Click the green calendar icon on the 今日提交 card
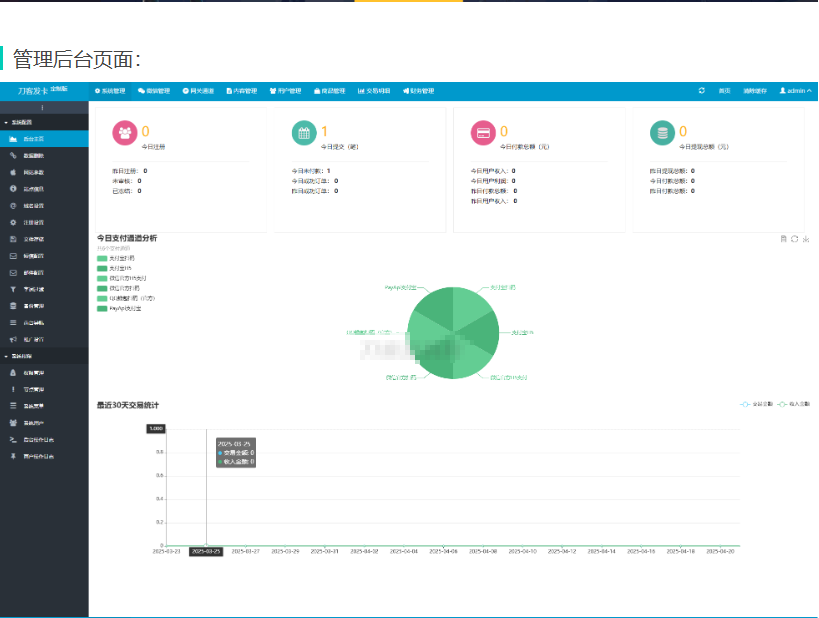The width and height of the screenshot is (819, 618). 302,132
